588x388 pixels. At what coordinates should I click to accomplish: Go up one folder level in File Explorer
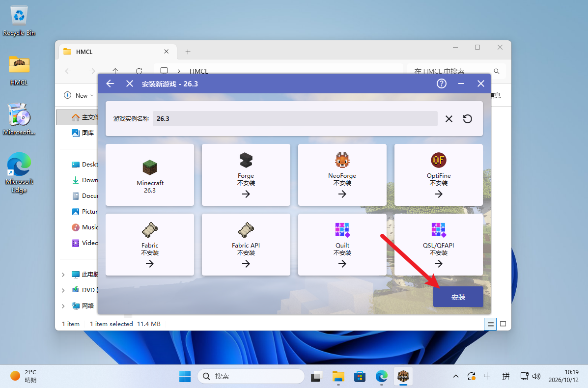click(115, 71)
